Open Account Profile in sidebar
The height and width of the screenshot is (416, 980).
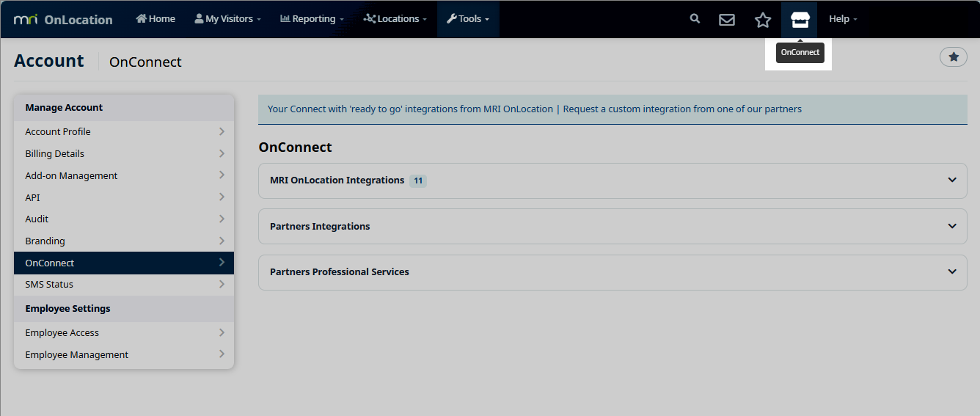point(124,132)
